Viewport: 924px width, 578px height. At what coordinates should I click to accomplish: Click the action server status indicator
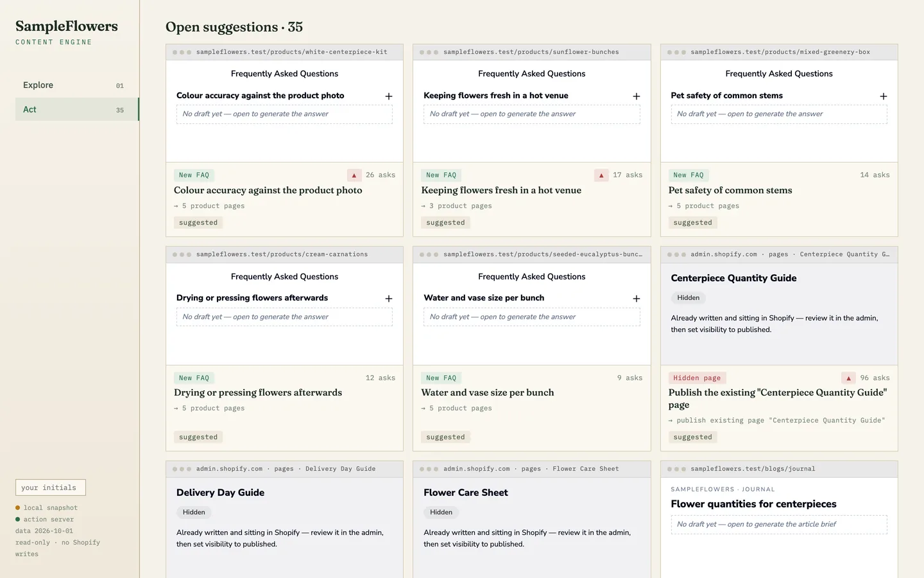coord(45,520)
